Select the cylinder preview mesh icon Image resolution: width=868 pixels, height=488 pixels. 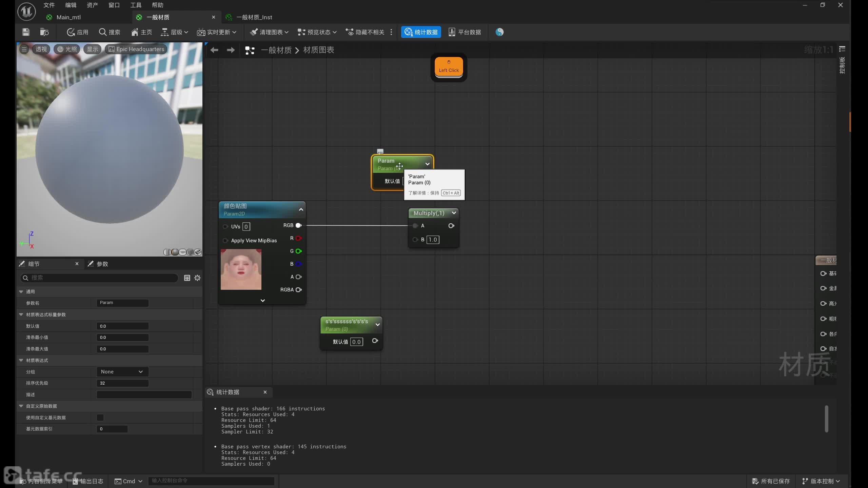point(167,252)
